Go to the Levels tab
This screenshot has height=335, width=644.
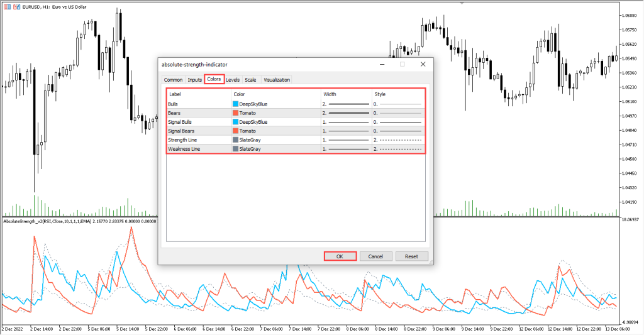pyautogui.click(x=233, y=80)
